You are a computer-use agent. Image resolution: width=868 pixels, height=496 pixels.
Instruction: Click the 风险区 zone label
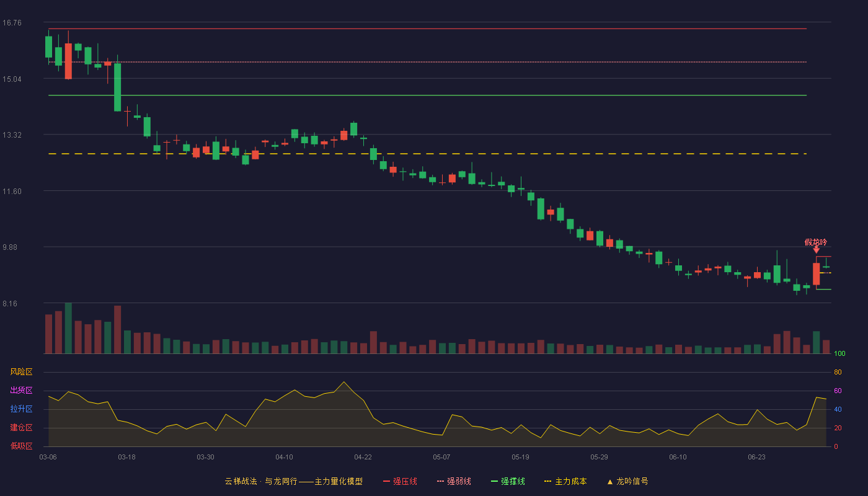(21, 372)
